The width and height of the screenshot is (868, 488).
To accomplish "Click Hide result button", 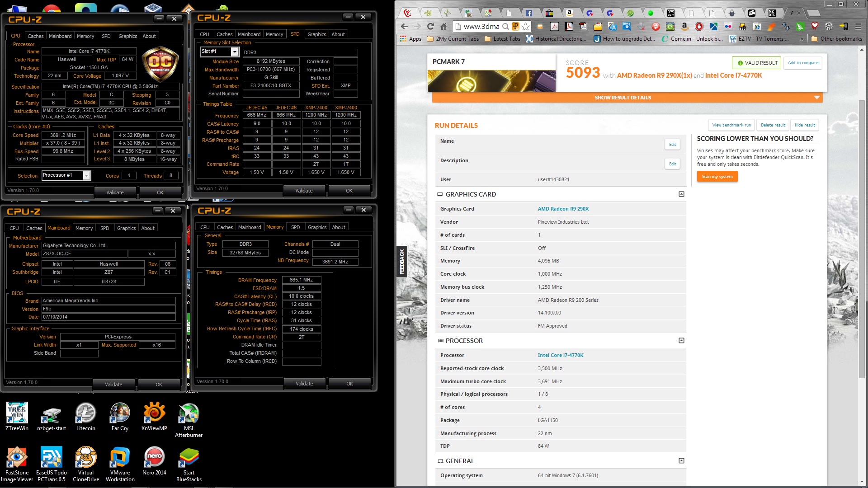I will pos(805,125).
